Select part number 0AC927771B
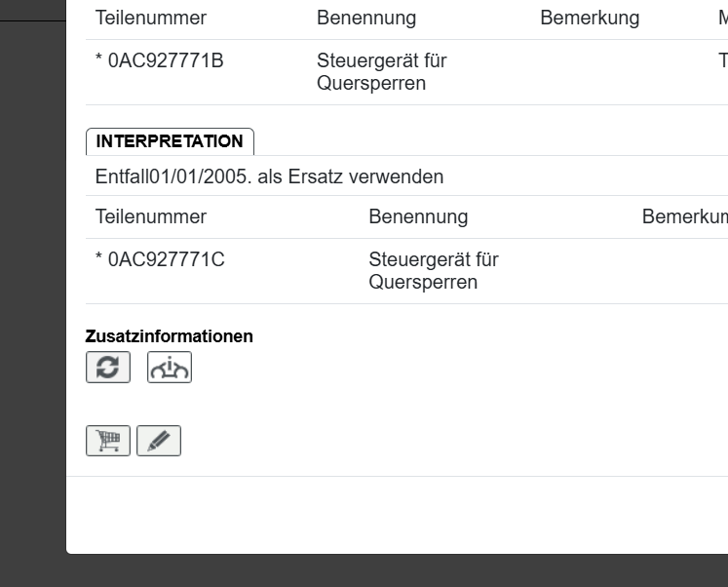Viewport: 728px width, 587px height. click(160, 60)
